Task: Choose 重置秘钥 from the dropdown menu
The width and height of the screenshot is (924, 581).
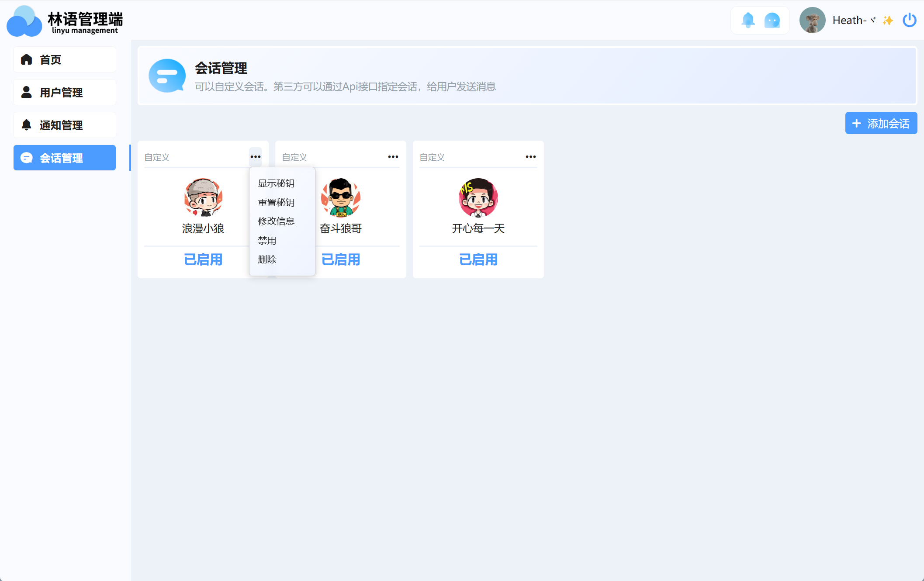Action: pyautogui.click(x=276, y=202)
